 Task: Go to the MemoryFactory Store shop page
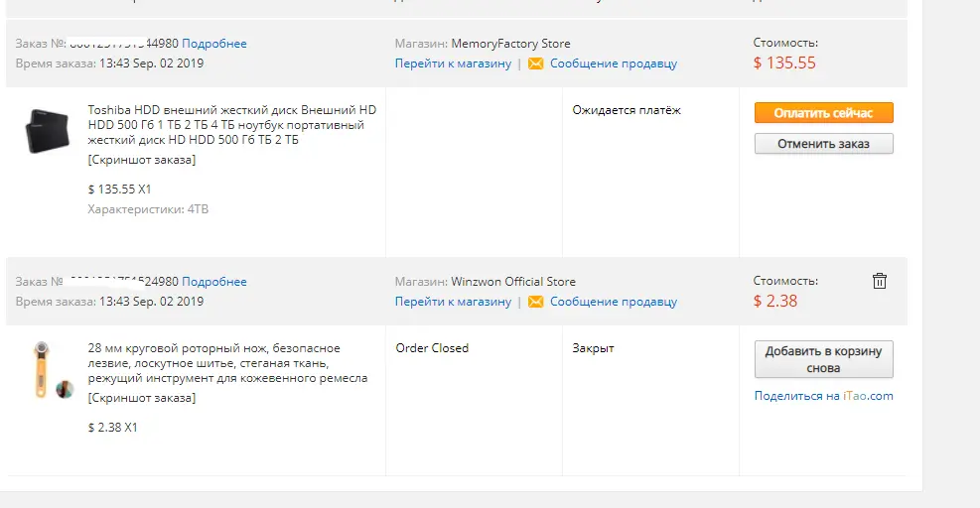pyautogui.click(x=453, y=63)
